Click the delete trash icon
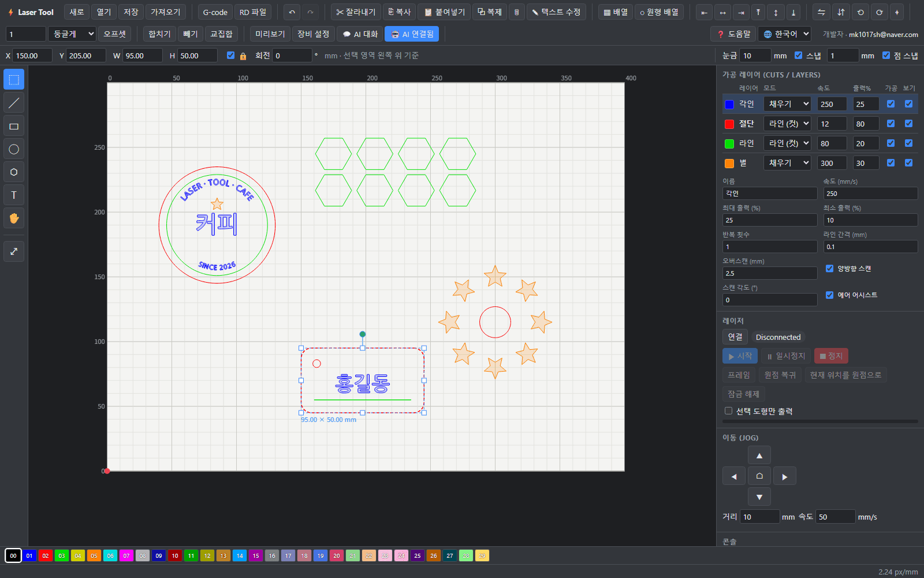This screenshot has width=924, height=578. pyautogui.click(x=517, y=12)
